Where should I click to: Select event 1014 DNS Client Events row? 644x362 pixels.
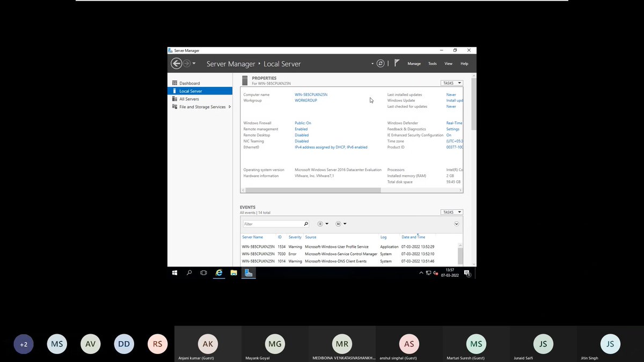click(x=349, y=261)
